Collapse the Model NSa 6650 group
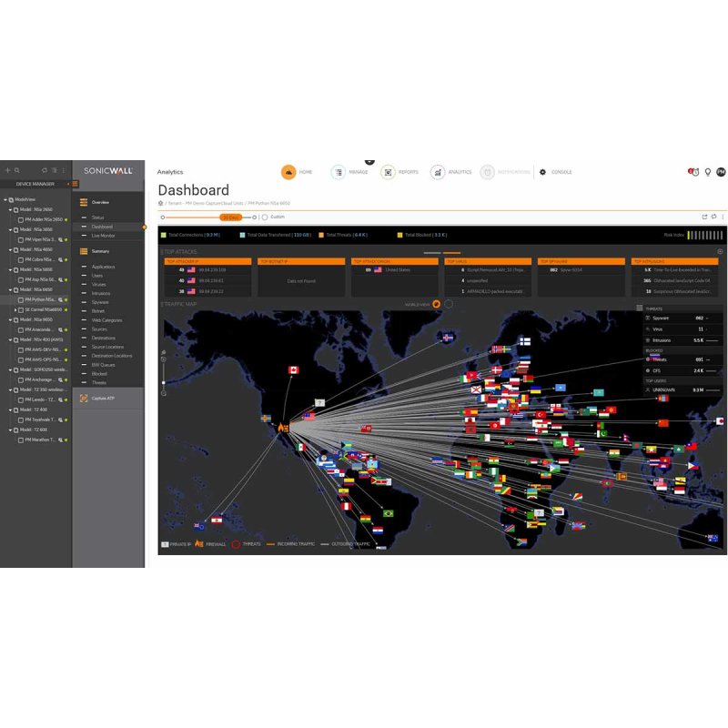The height and width of the screenshot is (728, 728). pyautogui.click(x=11, y=288)
